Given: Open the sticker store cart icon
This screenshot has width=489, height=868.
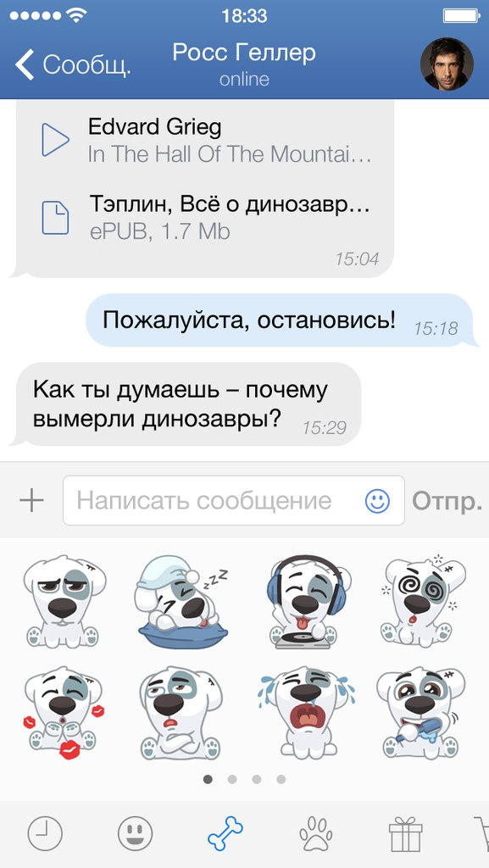Looking at the screenshot, I should tap(481, 834).
